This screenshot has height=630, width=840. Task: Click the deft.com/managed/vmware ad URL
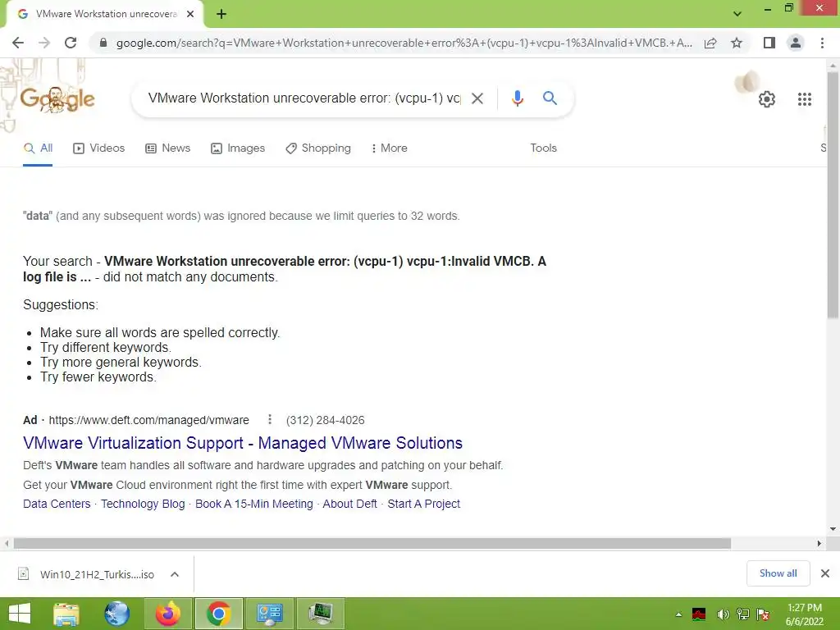coord(149,420)
